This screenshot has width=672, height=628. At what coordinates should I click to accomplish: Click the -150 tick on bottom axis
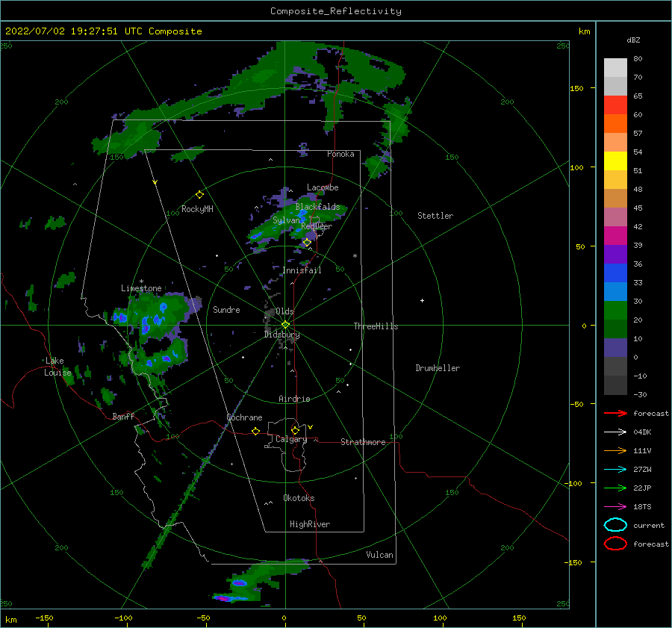44,618
